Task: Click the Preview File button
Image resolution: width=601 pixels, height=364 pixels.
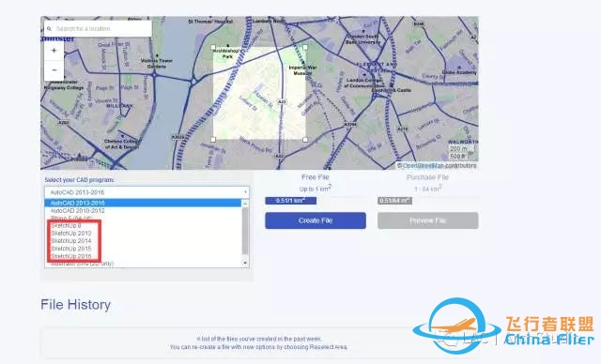Action: [x=428, y=220]
